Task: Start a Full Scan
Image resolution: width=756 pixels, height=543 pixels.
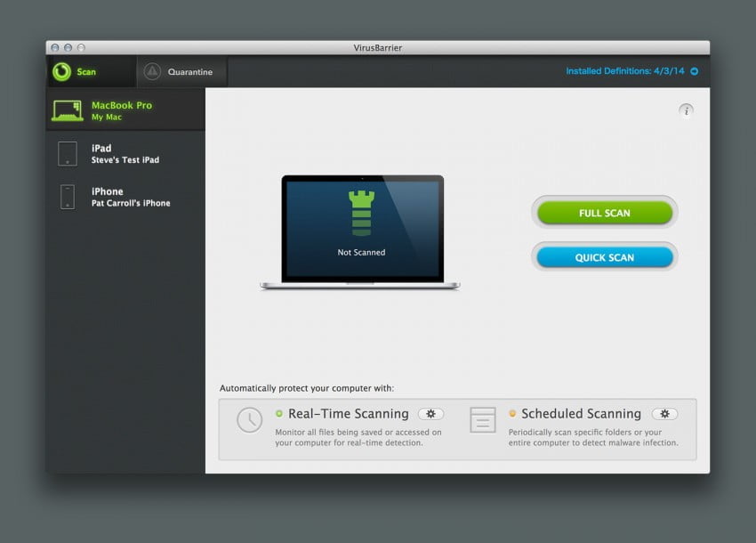Action: click(x=605, y=213)
